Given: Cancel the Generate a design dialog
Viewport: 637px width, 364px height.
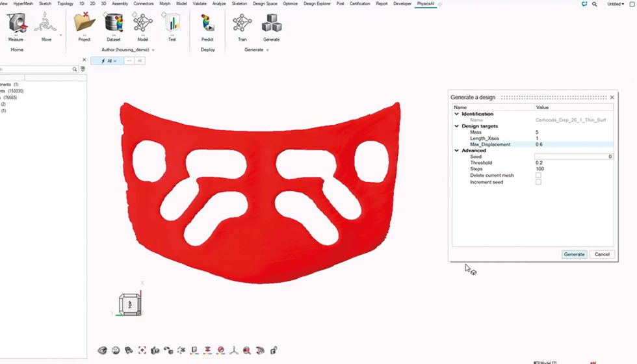Looking at the screenshot, I should point(602,254).
